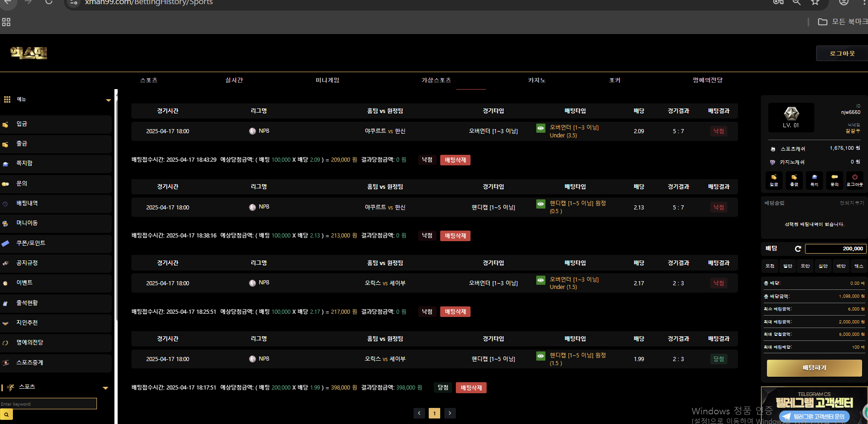Viewport: 868px width, 424px height.
Task: Click the 쪽지함 mailbox icon in the sidebar
Action: click(x=6, y=164)
